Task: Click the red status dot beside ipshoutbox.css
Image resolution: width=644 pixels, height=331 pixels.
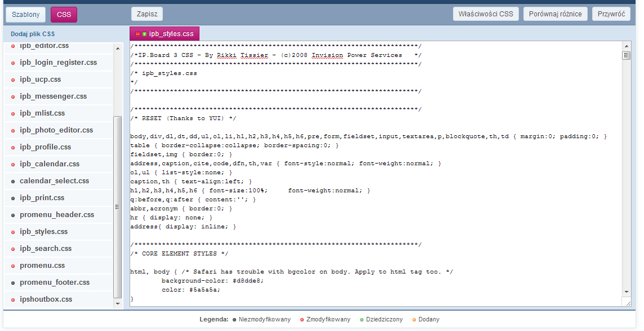Action: pos(13,299)
